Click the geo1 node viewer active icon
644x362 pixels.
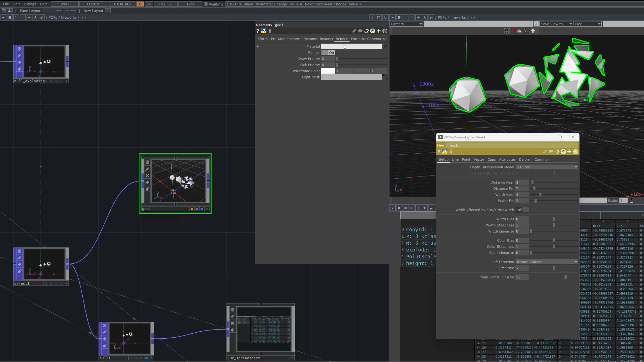(147, 162)
